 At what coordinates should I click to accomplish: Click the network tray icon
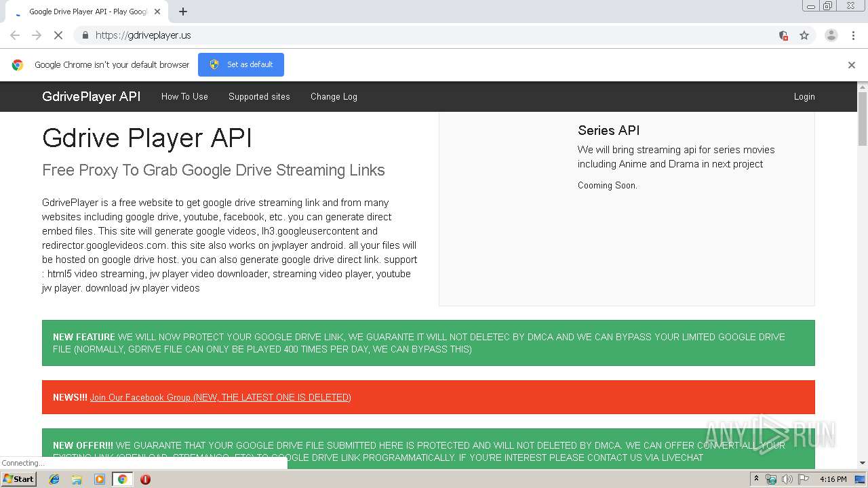pos(771,479)
